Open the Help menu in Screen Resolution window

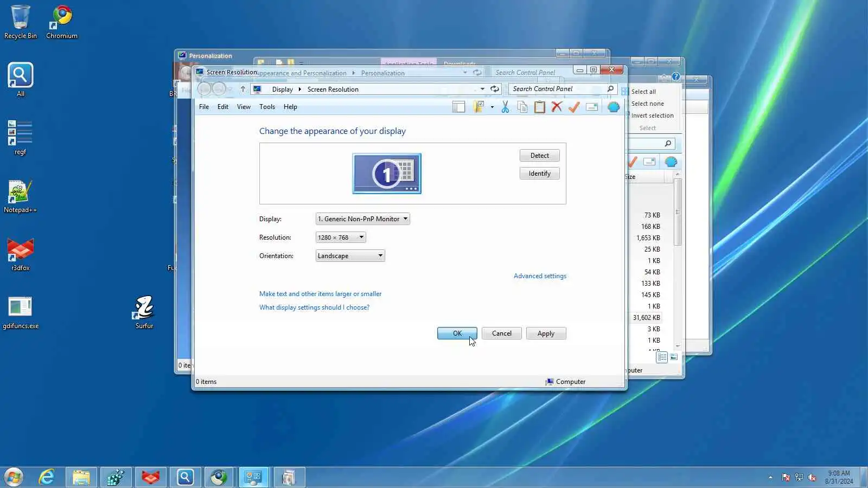tap(290, 107)
